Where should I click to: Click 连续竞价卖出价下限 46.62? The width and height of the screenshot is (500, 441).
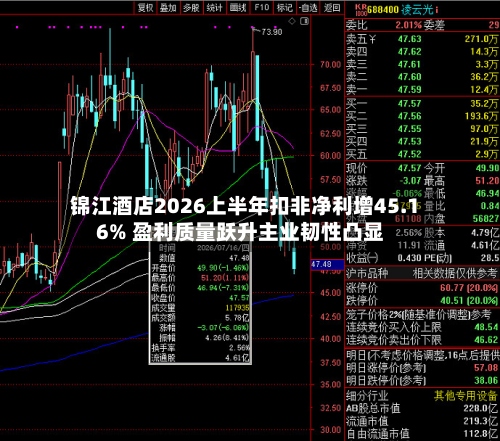coord(486,340)
